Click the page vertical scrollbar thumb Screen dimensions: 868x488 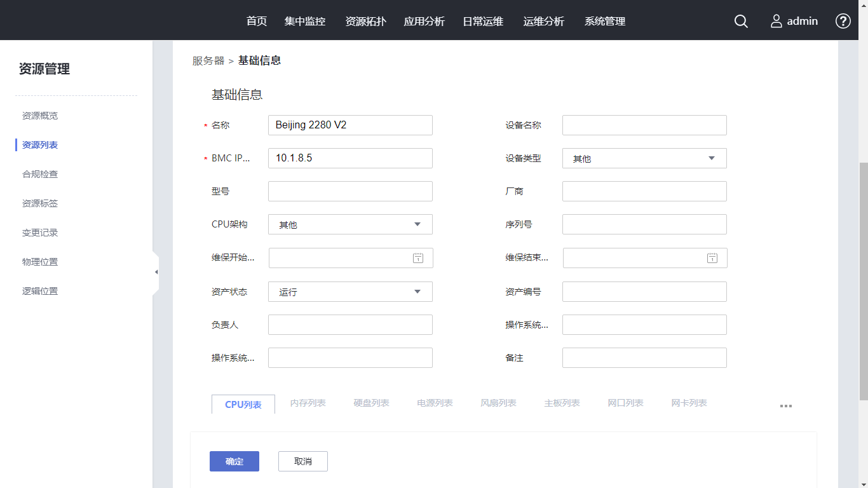pos(863,280)
